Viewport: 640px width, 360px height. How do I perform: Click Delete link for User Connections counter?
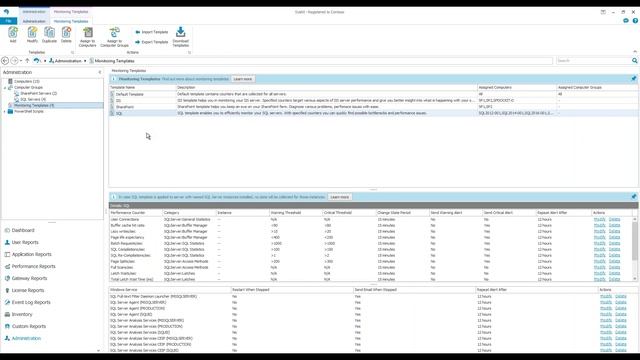click(614, 219)
